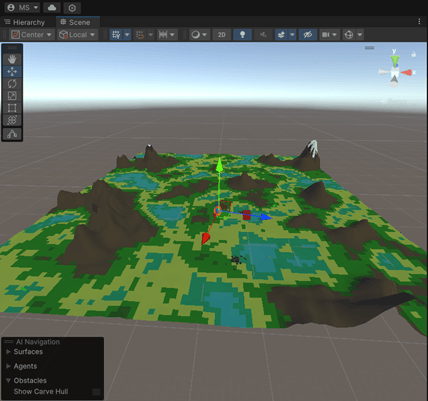Click the blue Z arrow of the move gizmo

click(266, 217)
